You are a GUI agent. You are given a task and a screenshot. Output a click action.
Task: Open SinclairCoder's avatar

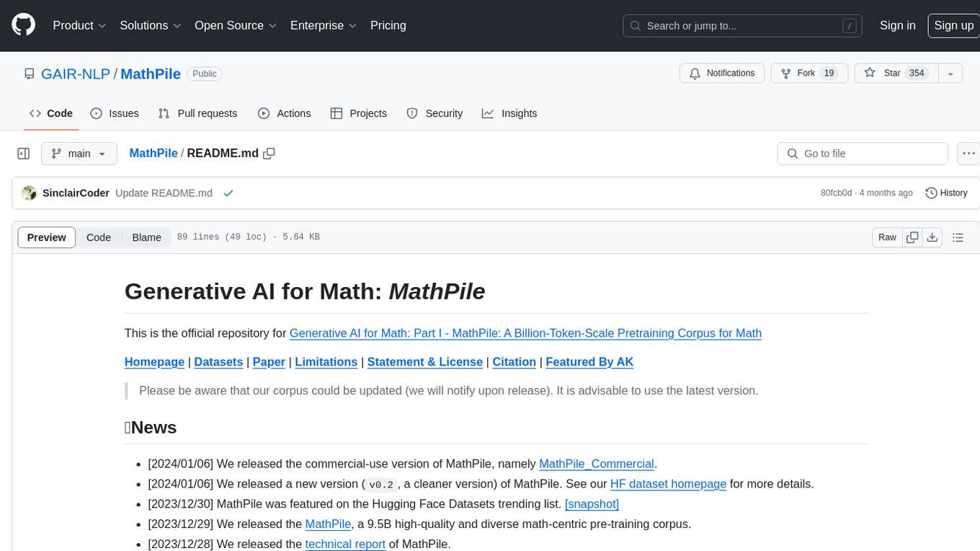pos(30,193)
